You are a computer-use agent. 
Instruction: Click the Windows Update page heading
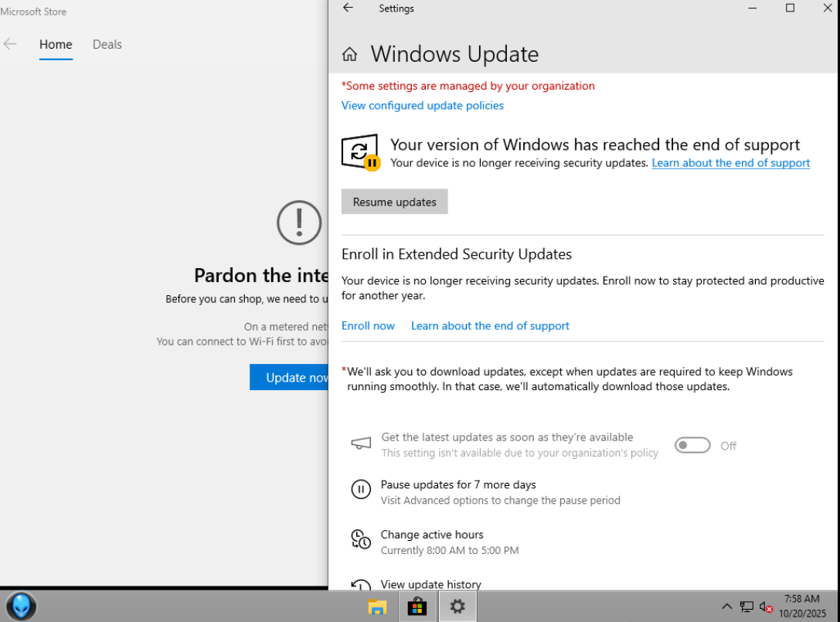(x=454, y=54)
